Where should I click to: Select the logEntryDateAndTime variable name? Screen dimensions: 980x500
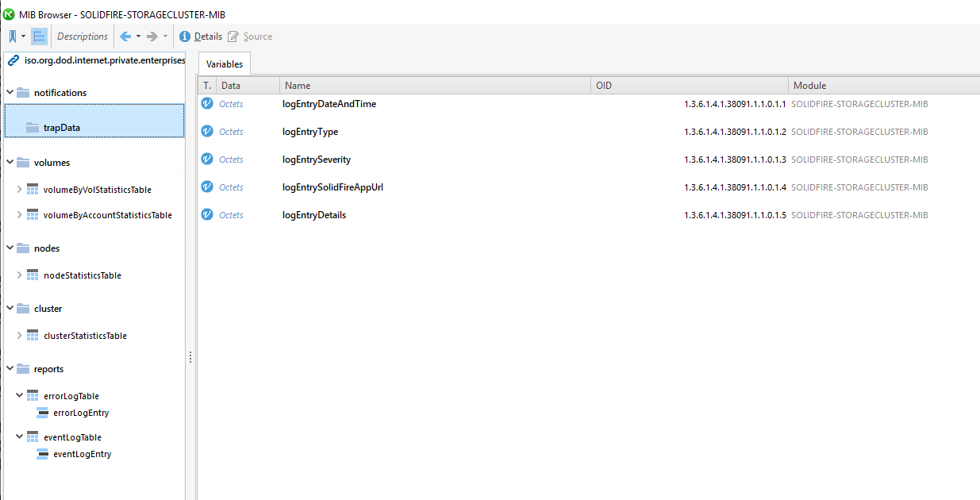coord(329,104)
